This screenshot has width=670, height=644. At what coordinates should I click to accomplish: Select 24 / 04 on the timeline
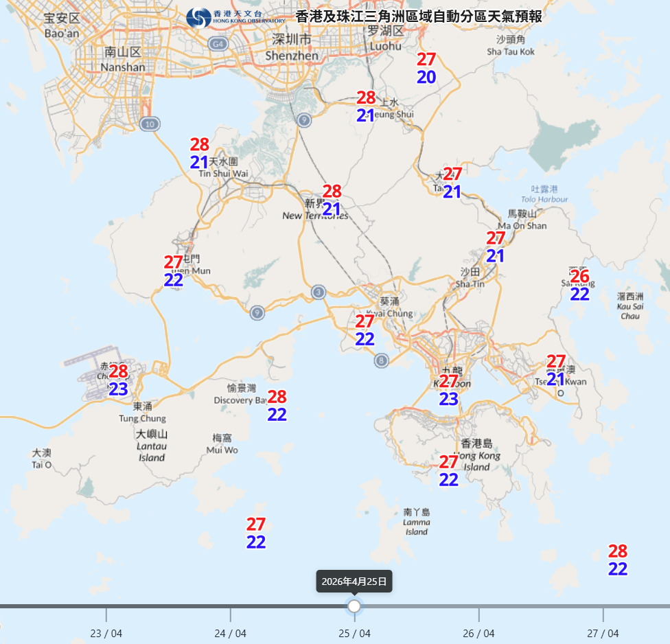click(231, 633)
